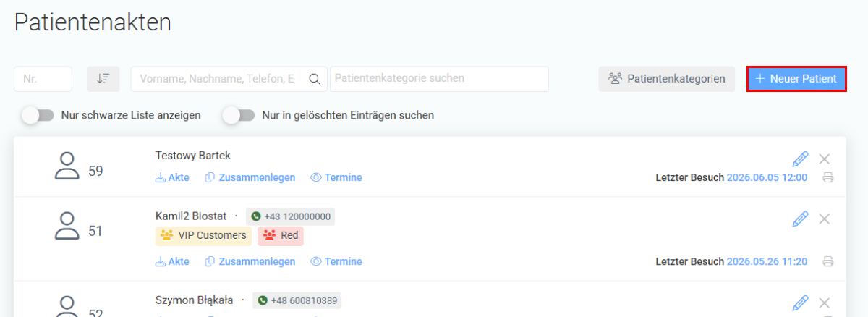
Task: Open Akte link for Testowy Bartek
Action: 172,177
